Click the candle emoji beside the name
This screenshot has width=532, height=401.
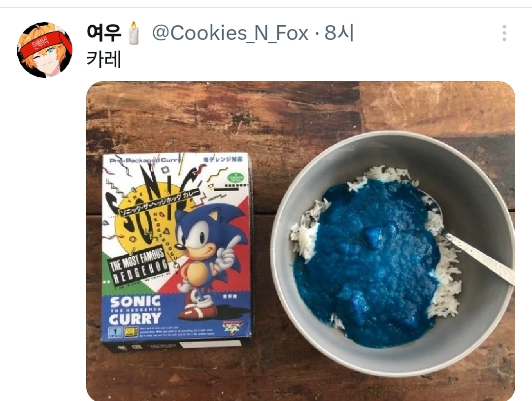point(134,33)
